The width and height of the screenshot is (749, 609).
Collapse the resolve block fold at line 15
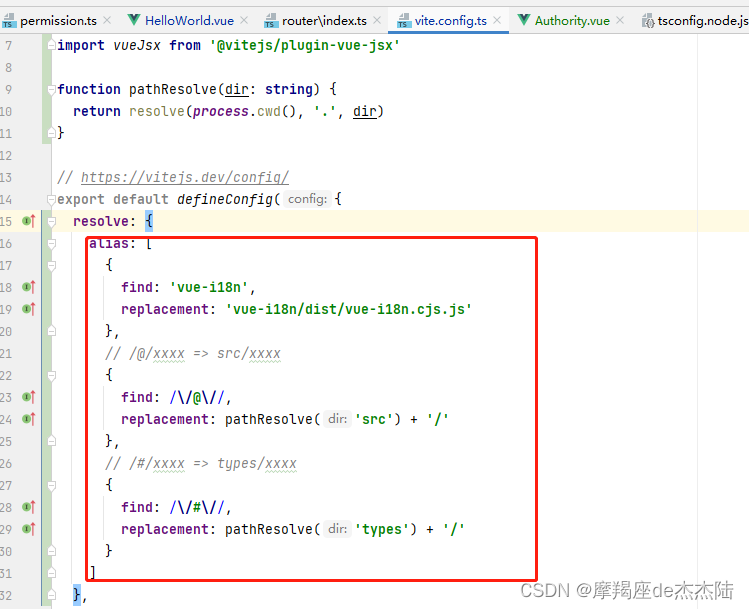tap(52, 222)
